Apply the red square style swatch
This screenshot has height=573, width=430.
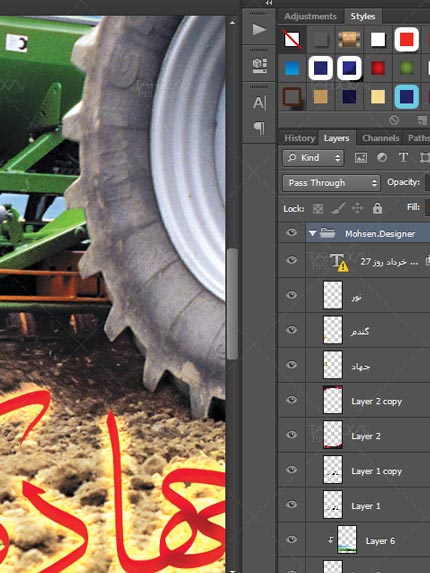(407, 39)
